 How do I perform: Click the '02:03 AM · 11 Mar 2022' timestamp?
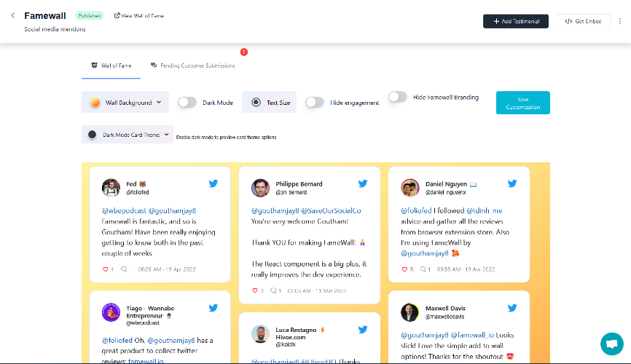[x=317, y=290]
